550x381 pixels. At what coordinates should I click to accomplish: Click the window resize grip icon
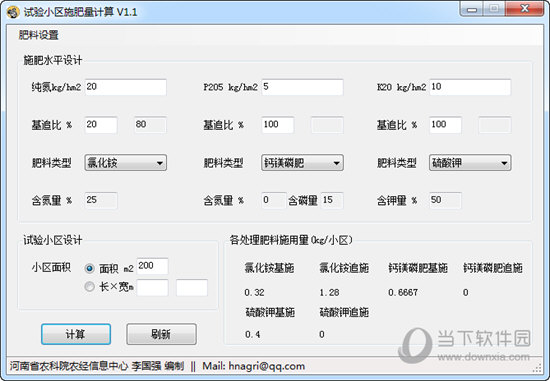pyautogui.click(x=537, y=368)
